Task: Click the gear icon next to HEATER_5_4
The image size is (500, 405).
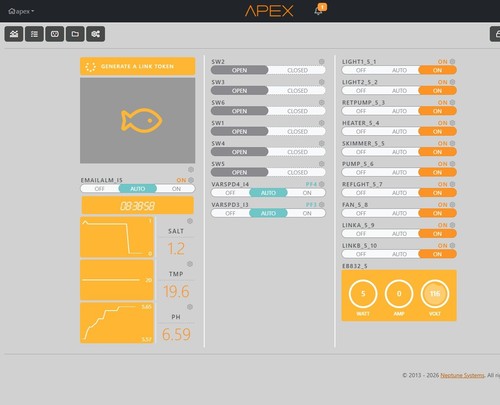Action: pyautogui.click(x=452, y=123)
